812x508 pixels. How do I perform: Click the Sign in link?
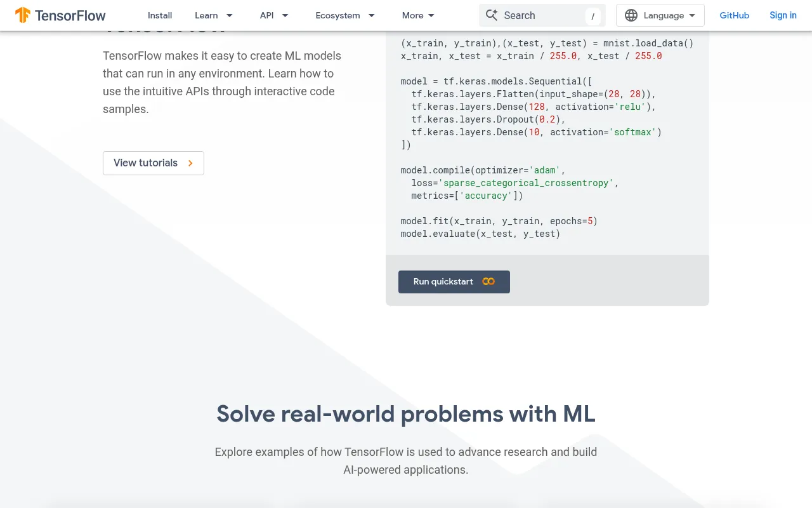tap(783, 15)
